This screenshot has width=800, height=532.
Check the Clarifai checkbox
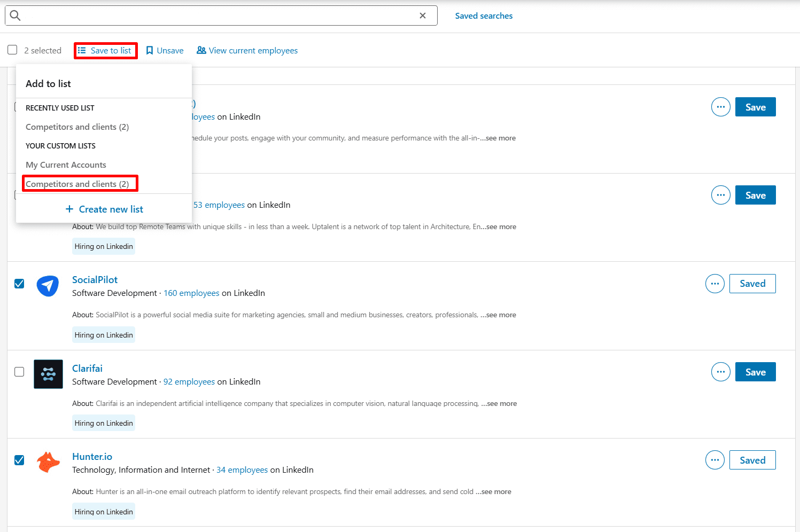pos(19,372)
